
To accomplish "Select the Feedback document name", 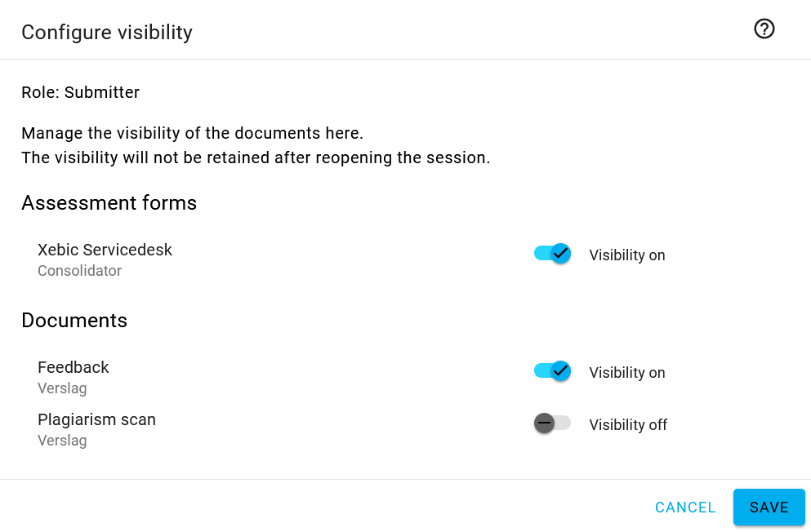I will tap(73, 367).
